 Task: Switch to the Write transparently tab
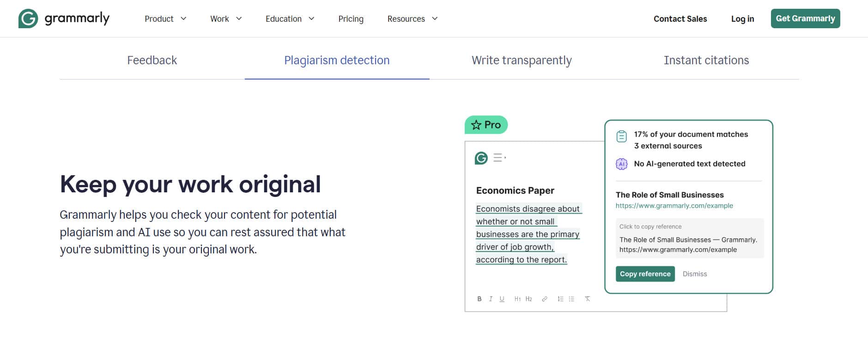coord(522,61)
